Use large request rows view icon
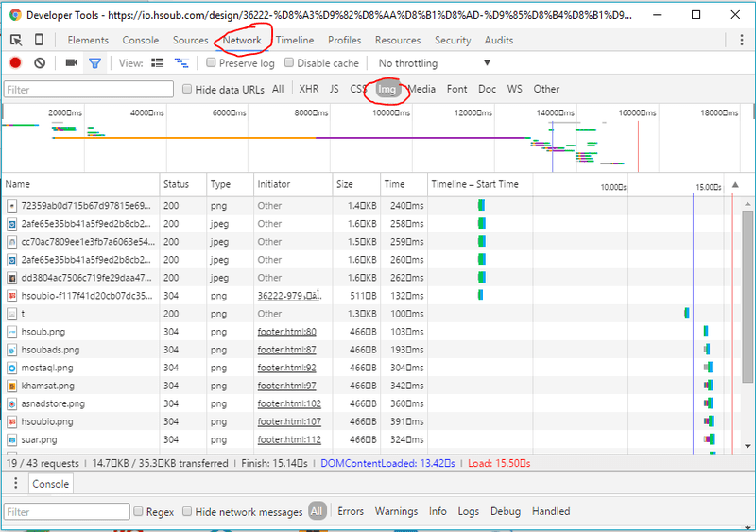 pos(158,62)
